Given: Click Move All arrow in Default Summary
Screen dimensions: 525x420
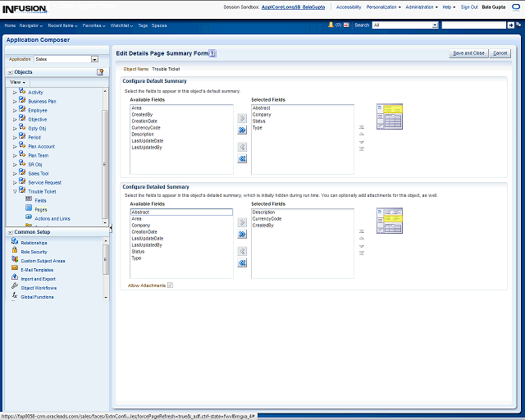Looking at the screenshot, I should 242,130.
